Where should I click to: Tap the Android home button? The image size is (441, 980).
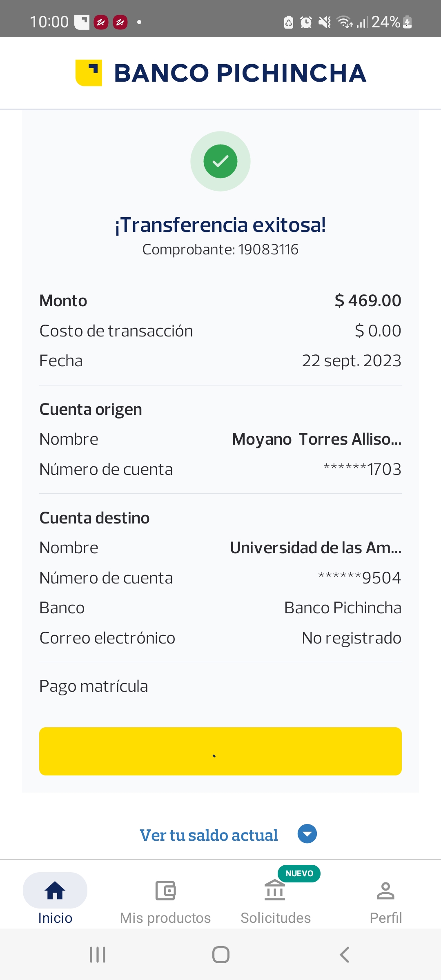220,955
